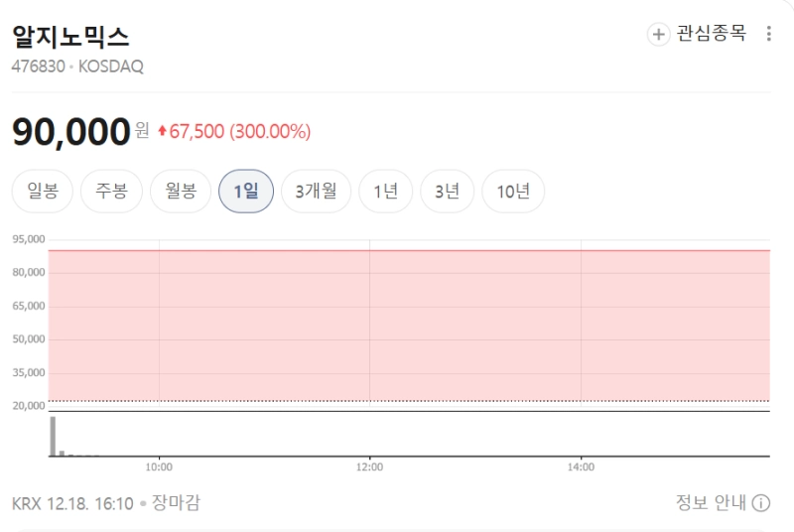Switch to the 3개월 range tab
The width and height of the screenshot is (794, 532).
pos(316,191)
